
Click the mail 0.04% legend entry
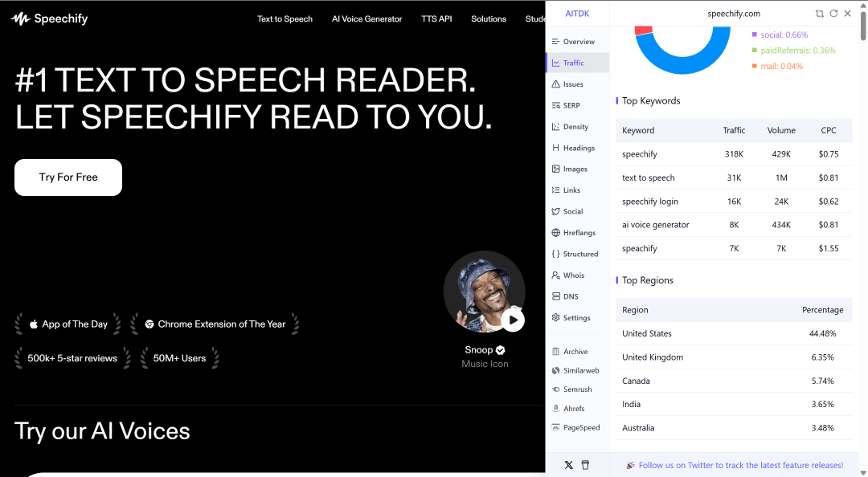click(x=777, y=66)
